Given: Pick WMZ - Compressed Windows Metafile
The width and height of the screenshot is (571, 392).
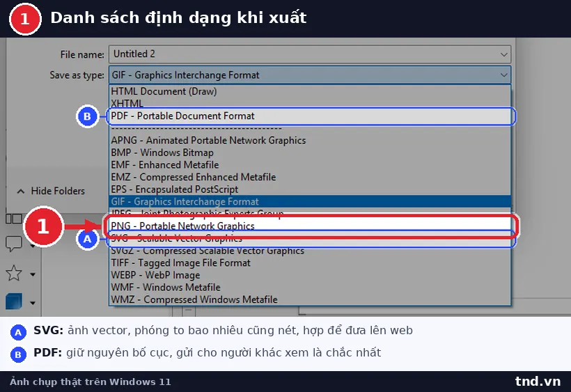Looking at the screenshot, I should click(310, 299).
